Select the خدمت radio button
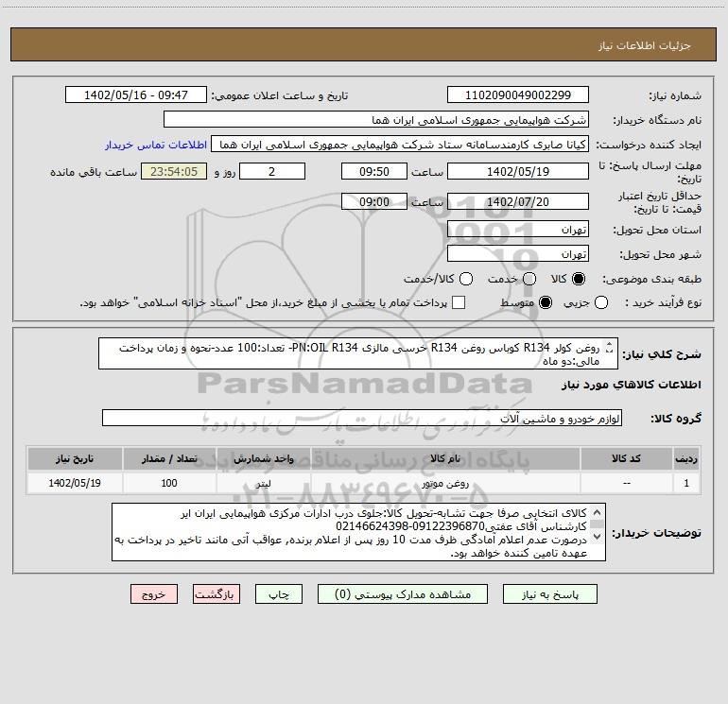Screen dimensions: 728x704 (529, 279)
